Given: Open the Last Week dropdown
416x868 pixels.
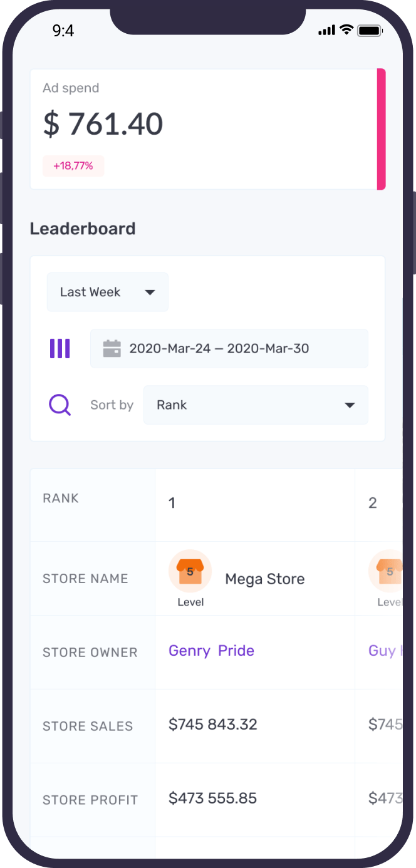Looking at the screenshot, I should pos(107,292).
